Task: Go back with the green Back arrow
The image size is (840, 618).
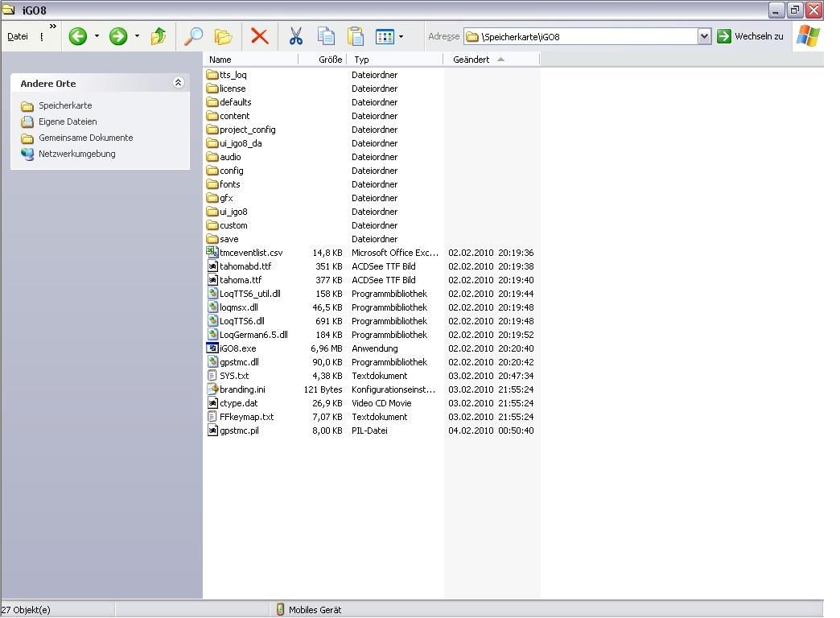Action: [78, 36]
